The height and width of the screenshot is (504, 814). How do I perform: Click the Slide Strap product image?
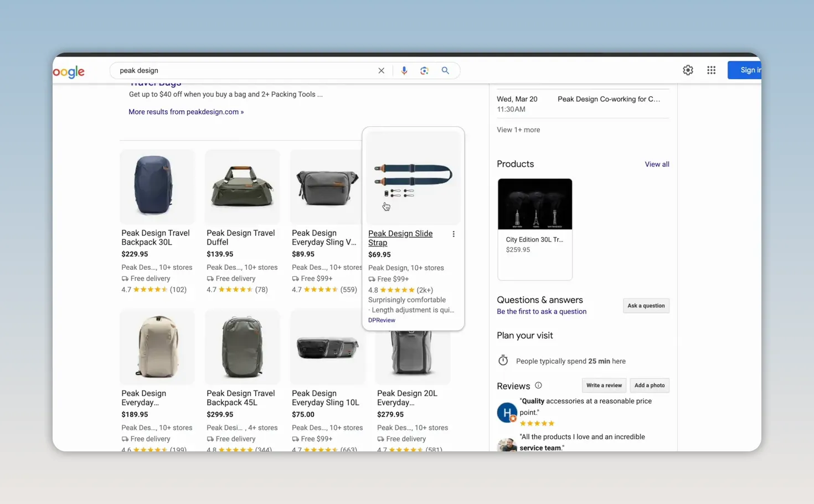[413, 178]
